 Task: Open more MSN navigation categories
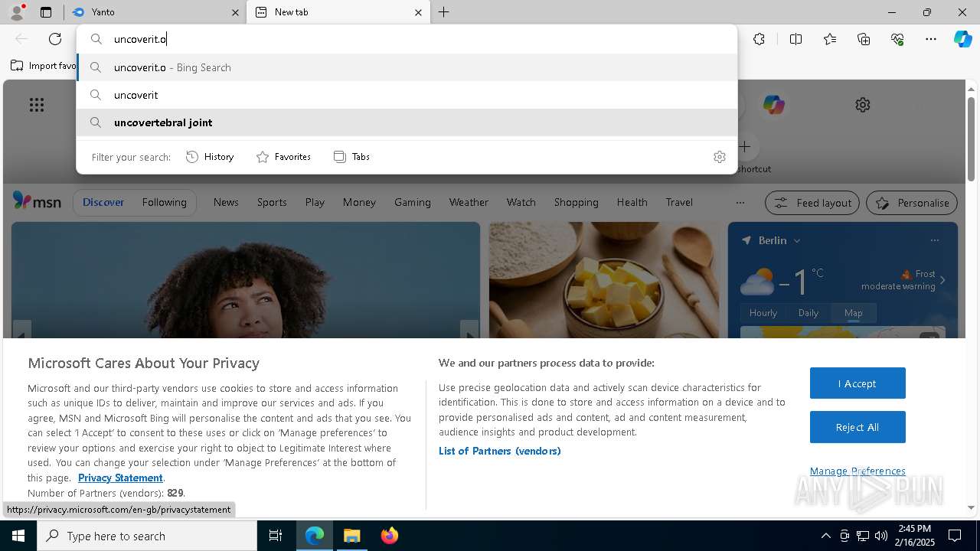pos(740,203)
